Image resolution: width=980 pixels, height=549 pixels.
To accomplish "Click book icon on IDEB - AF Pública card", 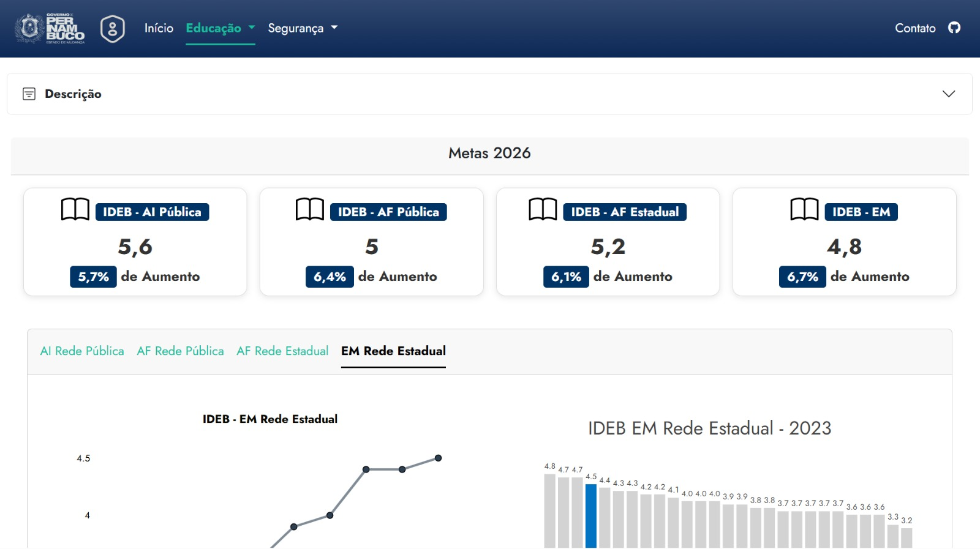I will 310,209.
